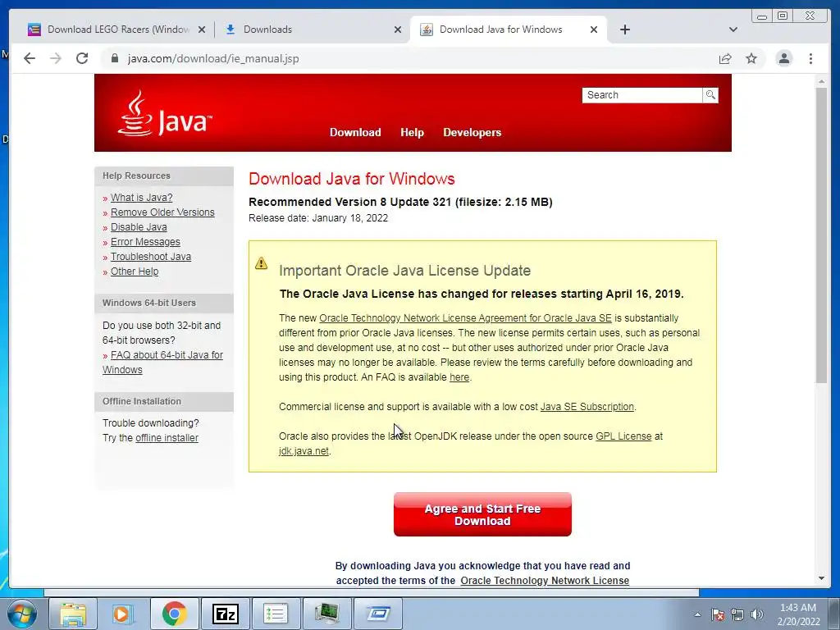The width and height of the screenshot is (840, 630).
Task: Close the Downloads tab
Action: (x=398, y=30)
